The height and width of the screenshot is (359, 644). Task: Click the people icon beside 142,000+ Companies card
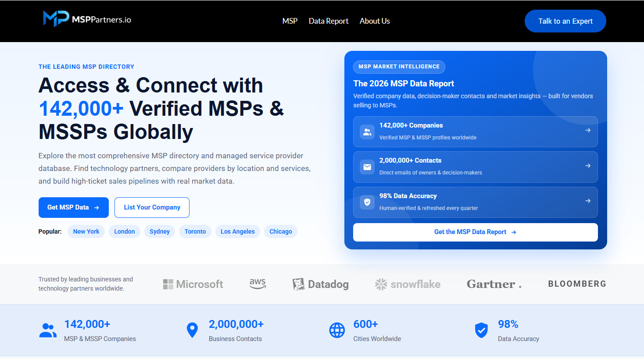click(367, 132)
